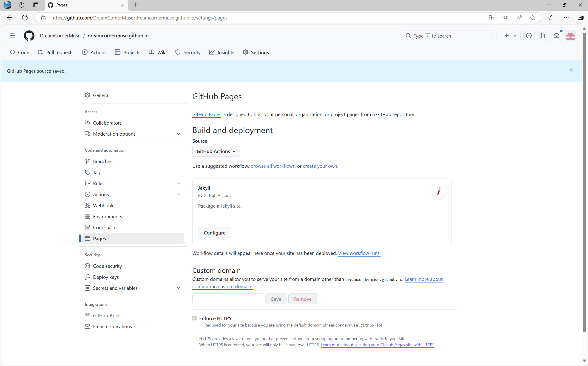
Task: Open pull requests icon in header
Action: 543,36
